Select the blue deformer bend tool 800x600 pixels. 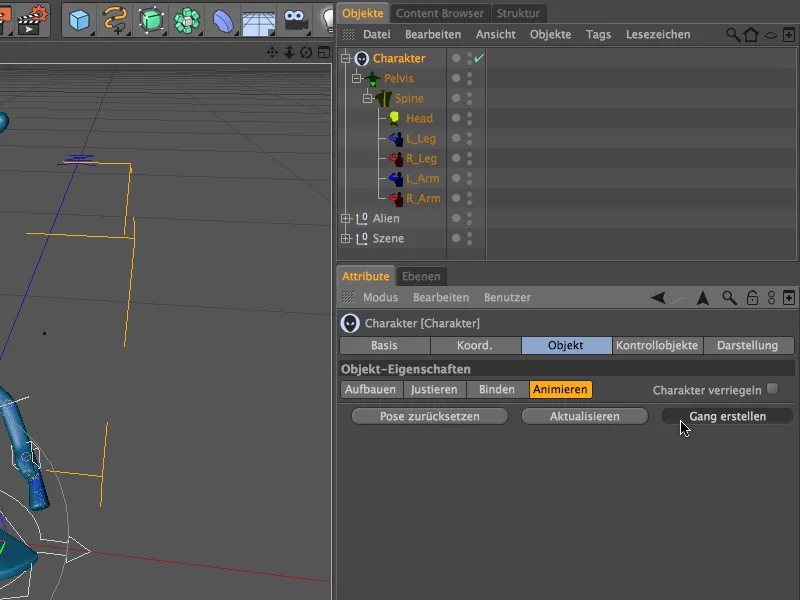point(223,21)
